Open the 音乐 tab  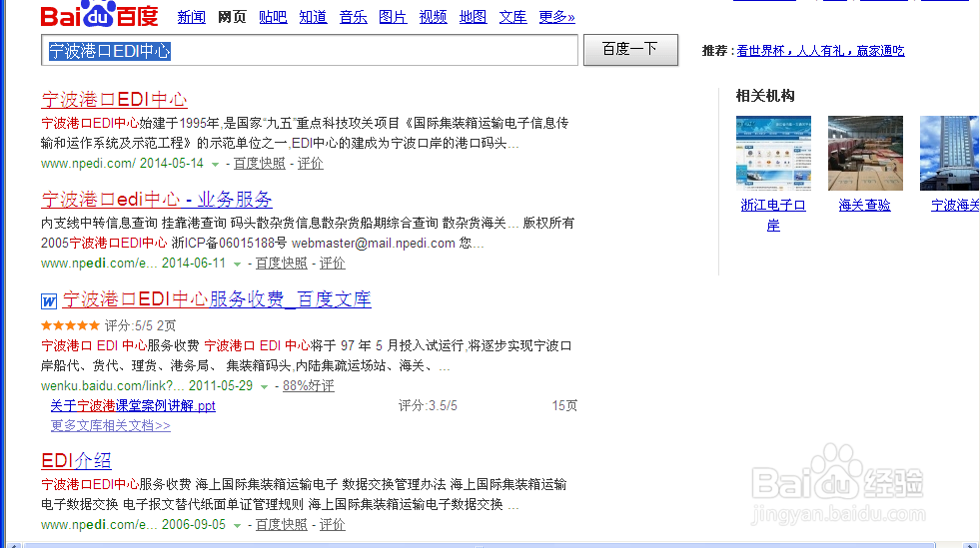353,17
